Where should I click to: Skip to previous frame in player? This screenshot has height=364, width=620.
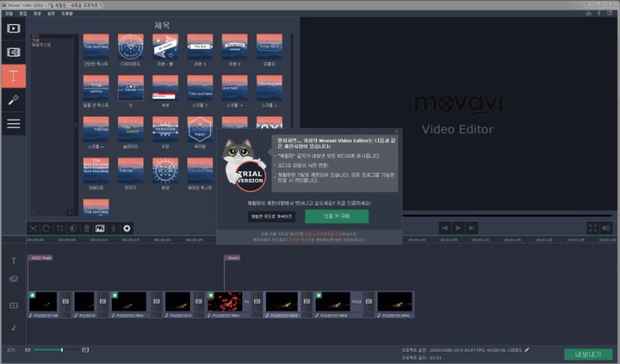pos(445,228)
